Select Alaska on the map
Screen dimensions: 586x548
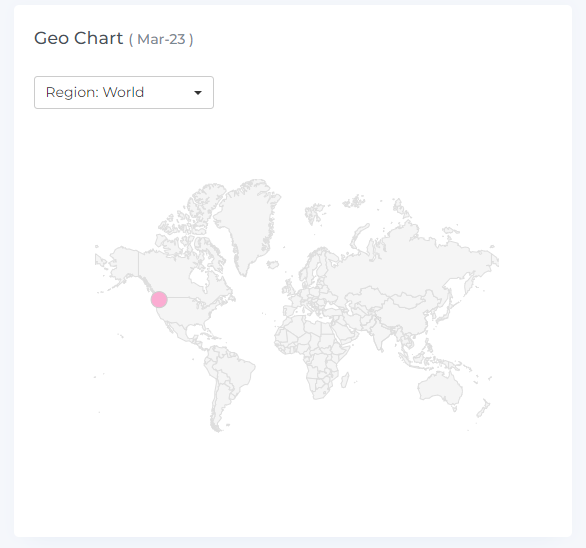point(125,262)
